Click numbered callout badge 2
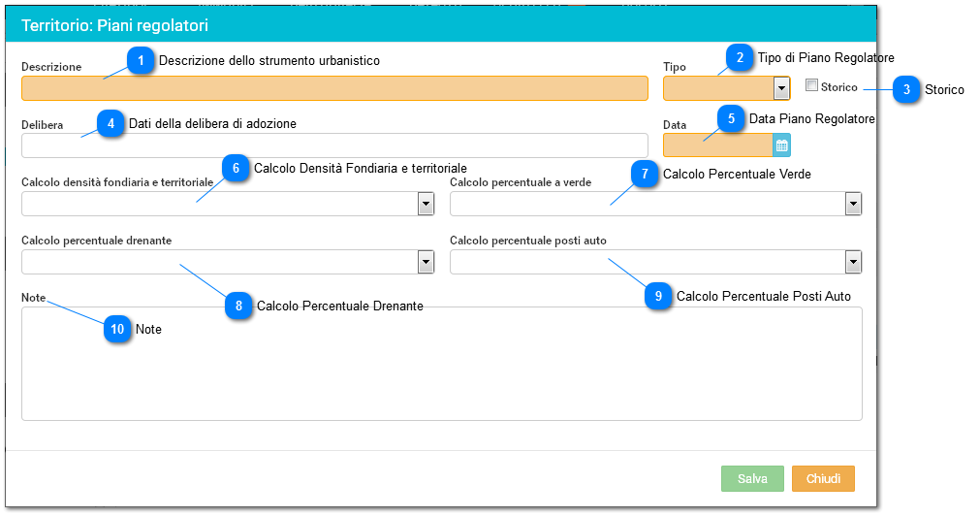This screenshot has width=980, height=516. [740, 58]
